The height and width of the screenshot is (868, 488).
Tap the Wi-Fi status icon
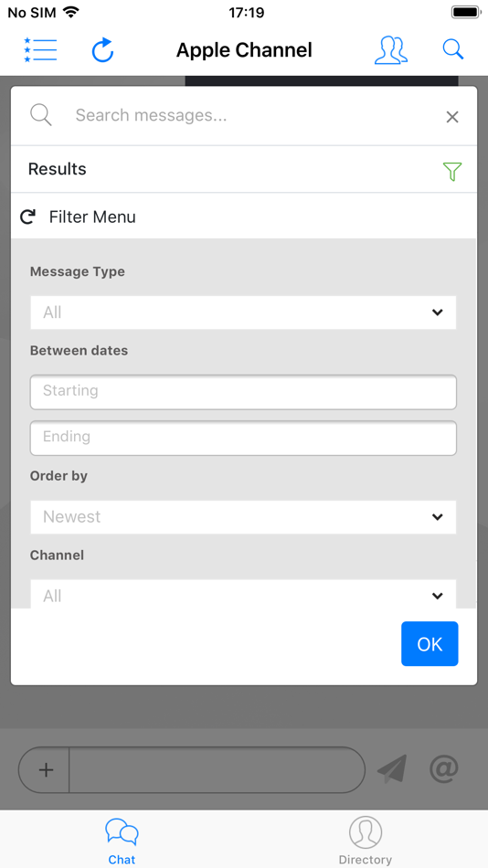pyautogui.click(x=71, y=12)
